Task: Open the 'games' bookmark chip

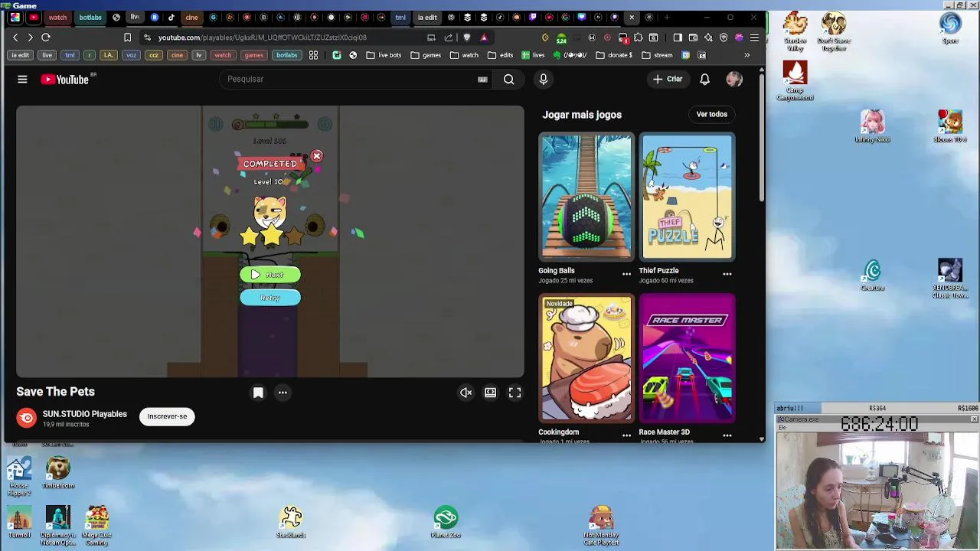Action: pyautogui.click(x=253, y=55)
